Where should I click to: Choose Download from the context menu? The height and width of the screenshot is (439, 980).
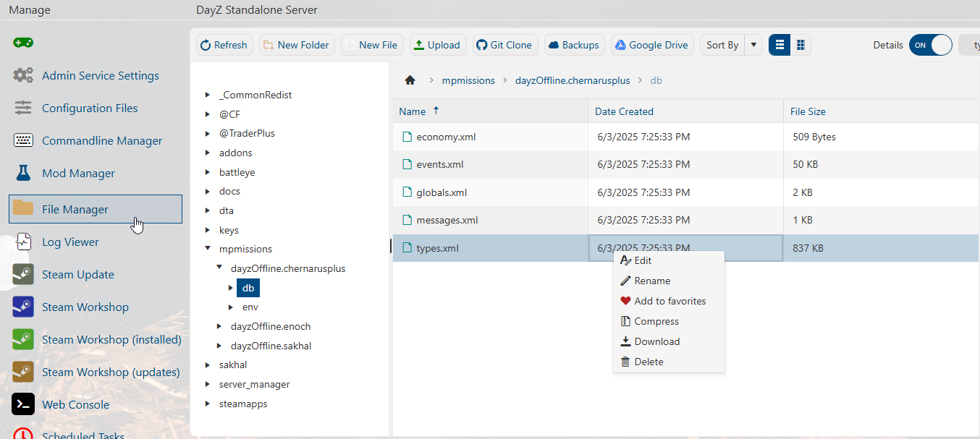[669, 341]
